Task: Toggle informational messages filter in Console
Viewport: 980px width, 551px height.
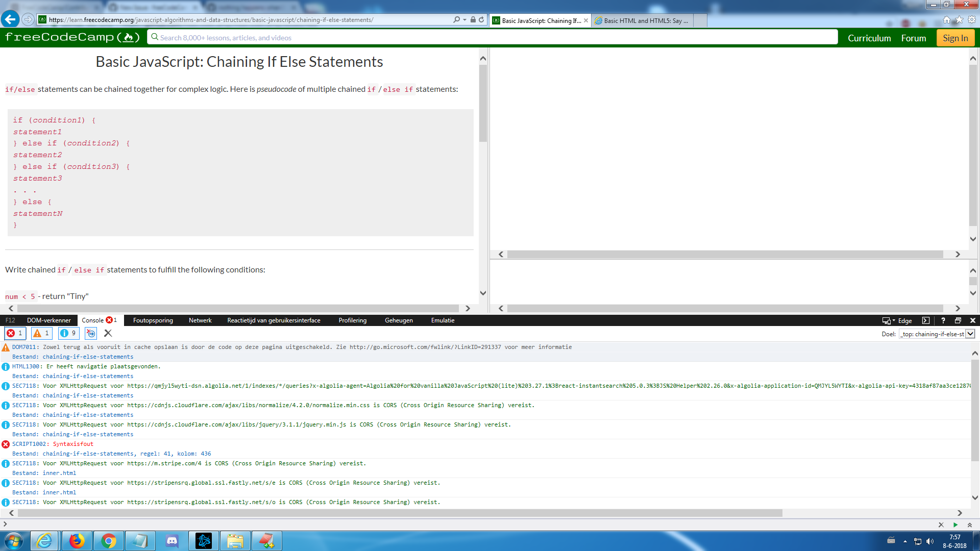Action: point(68,333)
